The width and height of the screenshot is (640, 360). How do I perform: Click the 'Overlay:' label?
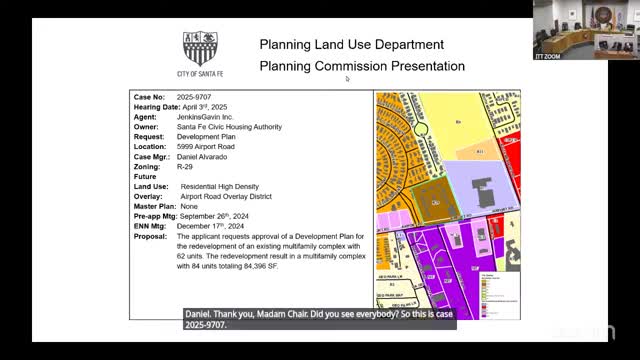(x=148, y=196)
